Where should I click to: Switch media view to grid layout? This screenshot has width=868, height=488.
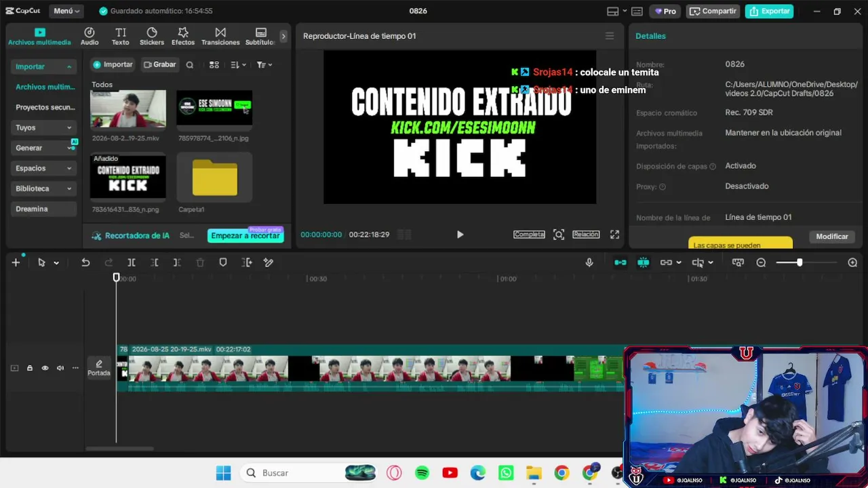tap(214, 65)
